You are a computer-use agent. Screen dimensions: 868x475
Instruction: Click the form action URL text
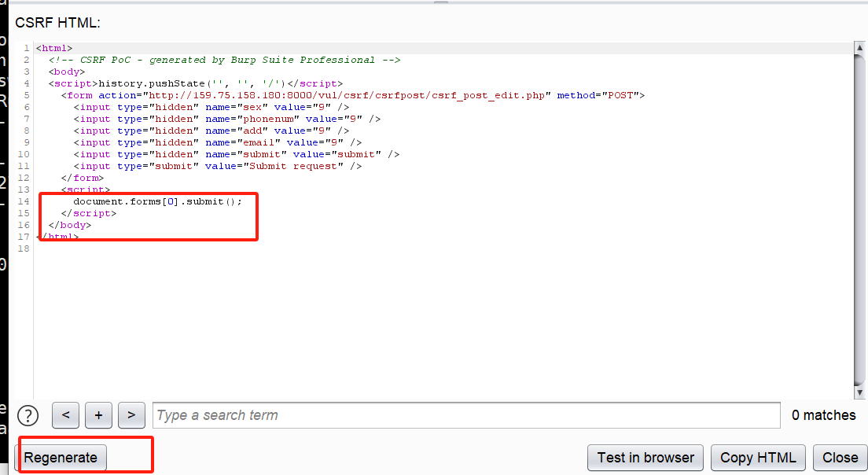point(347,95)
